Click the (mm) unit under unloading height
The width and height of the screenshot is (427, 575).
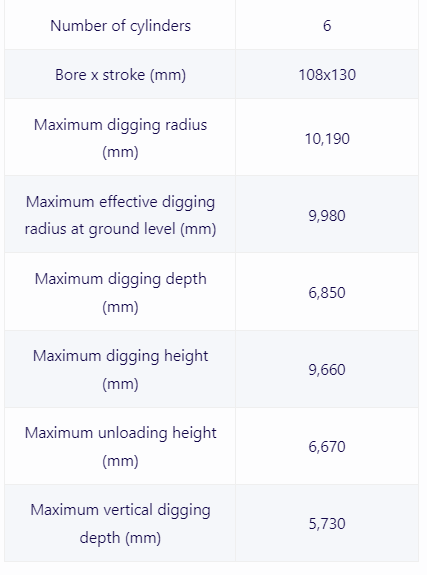120,461
